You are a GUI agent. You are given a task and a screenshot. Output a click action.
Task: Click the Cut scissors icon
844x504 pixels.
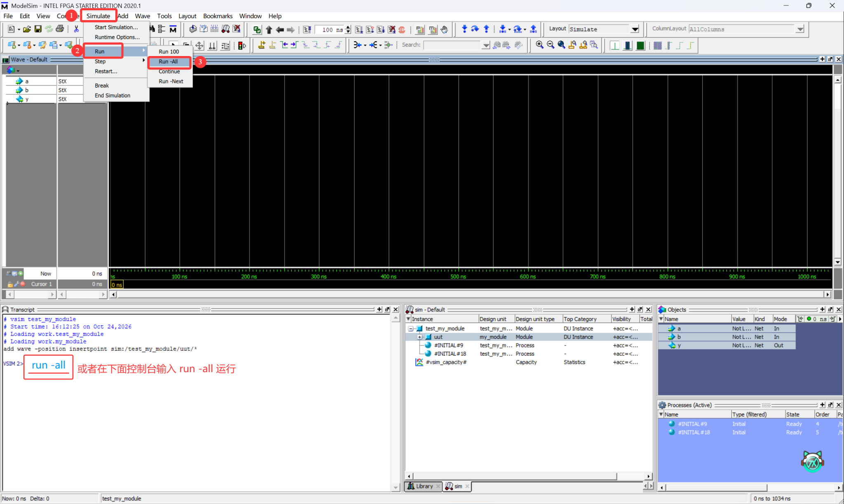point(76,29)
